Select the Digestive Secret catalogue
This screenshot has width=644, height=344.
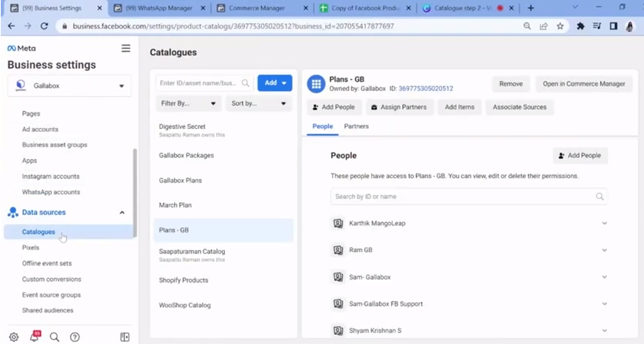223,130
